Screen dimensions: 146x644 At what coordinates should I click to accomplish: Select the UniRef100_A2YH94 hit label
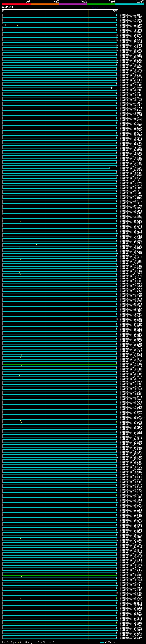(x=131, y=87)
